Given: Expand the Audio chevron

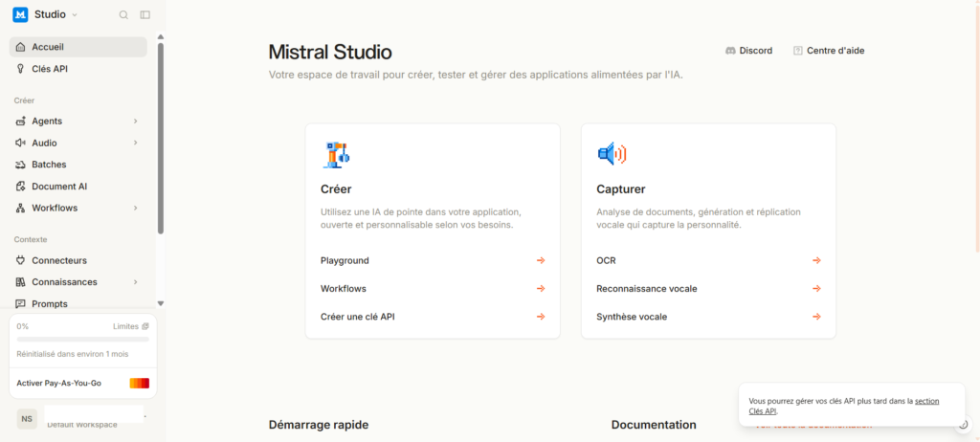Looking at the screenshot, I should (136, 144).
